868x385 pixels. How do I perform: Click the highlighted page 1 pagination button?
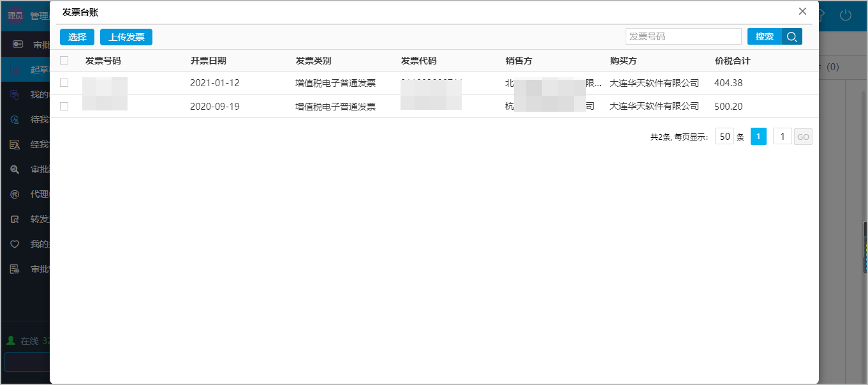click(x=758, y=137)
